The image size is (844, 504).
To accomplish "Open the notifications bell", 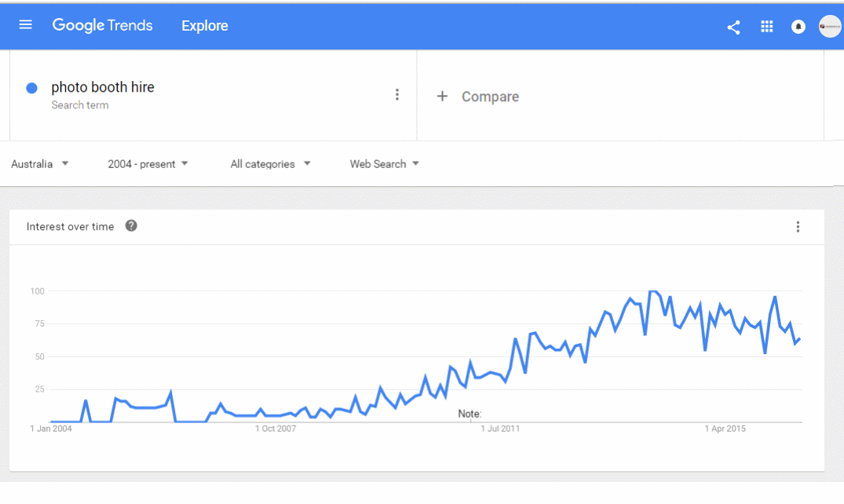I will (x=798, y=27).
